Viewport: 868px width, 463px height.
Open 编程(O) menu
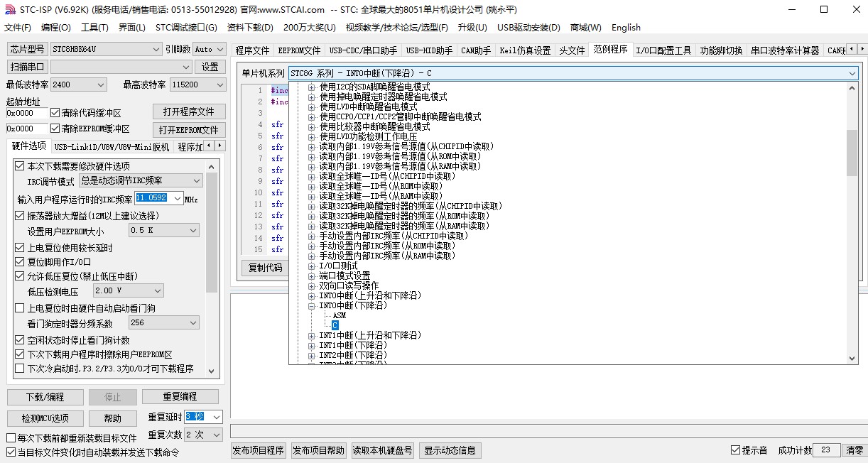(x=56, y=28)
